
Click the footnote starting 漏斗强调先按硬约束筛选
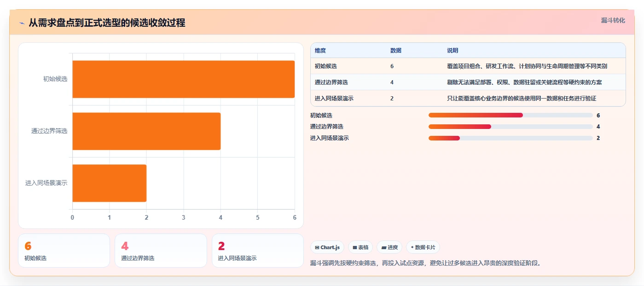click(x=426, y=263)
